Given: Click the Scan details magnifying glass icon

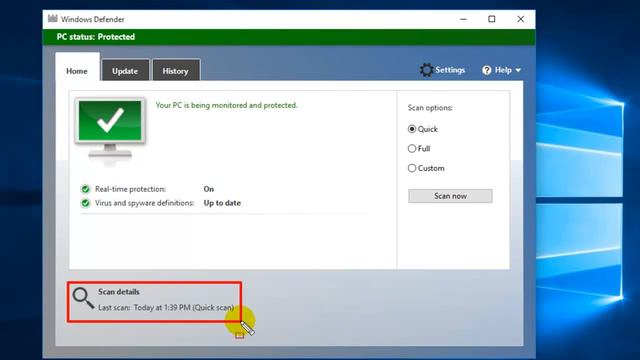Looking at the screenshot, I should (x=83, y=298).
